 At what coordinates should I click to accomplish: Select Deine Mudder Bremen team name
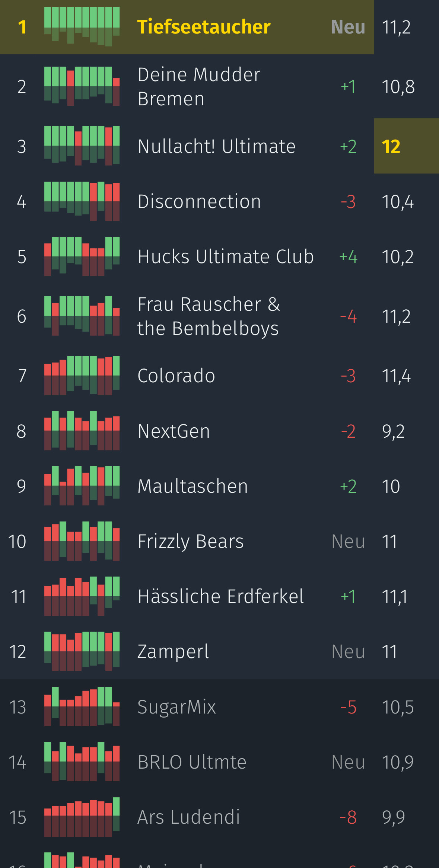pos(199,86)
